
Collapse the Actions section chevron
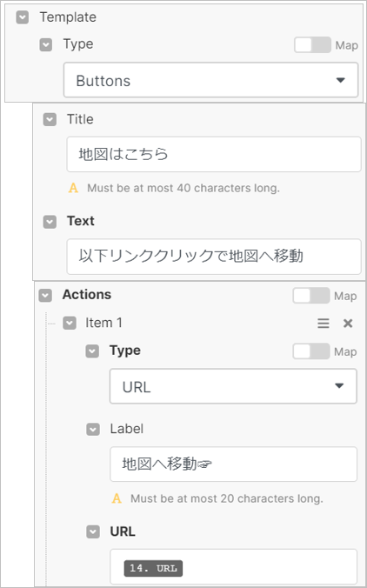(45, 296)
